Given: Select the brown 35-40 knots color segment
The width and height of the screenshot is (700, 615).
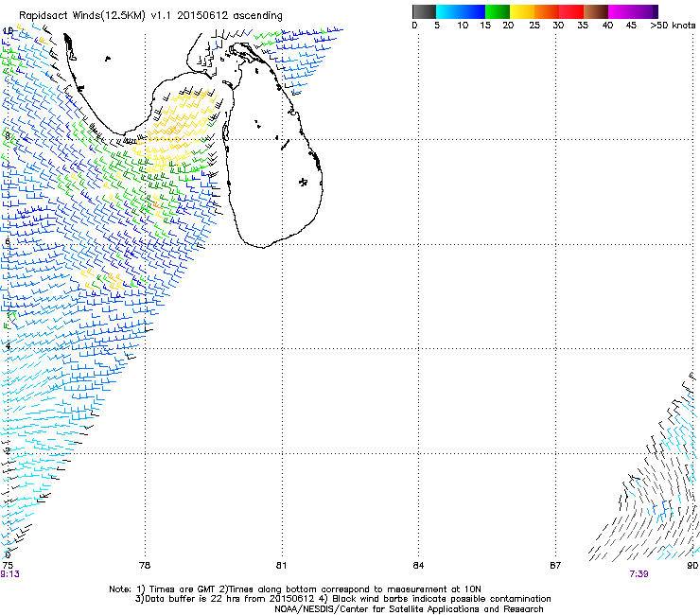Looking at the screenshot, I should point(596,11).
